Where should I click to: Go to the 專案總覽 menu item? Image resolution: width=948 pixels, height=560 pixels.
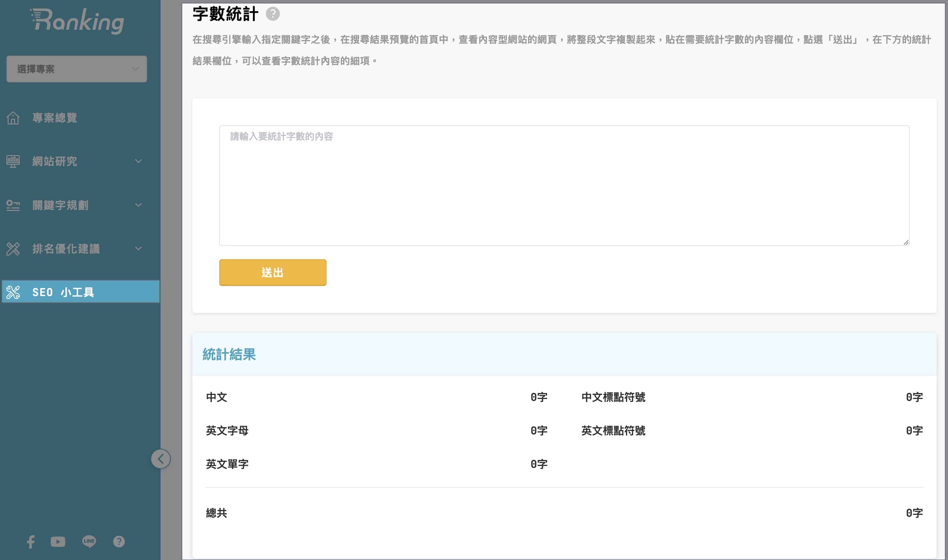[55, 118]
